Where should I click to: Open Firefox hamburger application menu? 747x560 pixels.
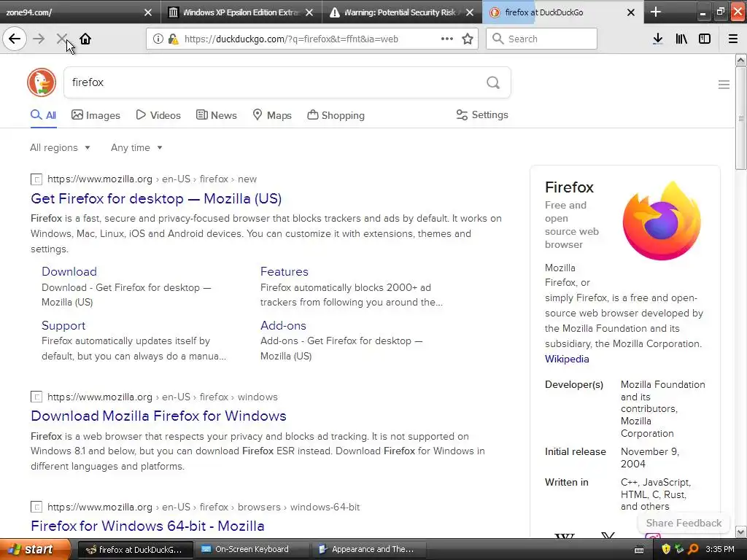coord(733,39)
